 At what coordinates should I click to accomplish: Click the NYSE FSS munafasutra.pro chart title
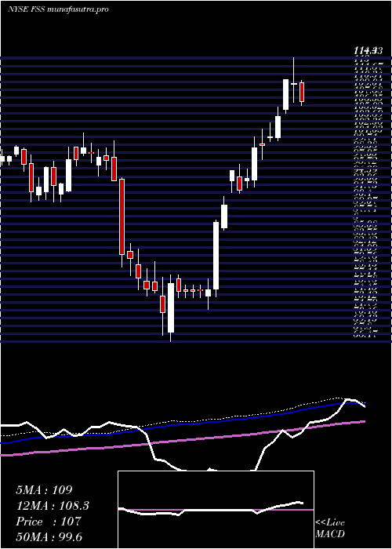[x=58, y=9]
